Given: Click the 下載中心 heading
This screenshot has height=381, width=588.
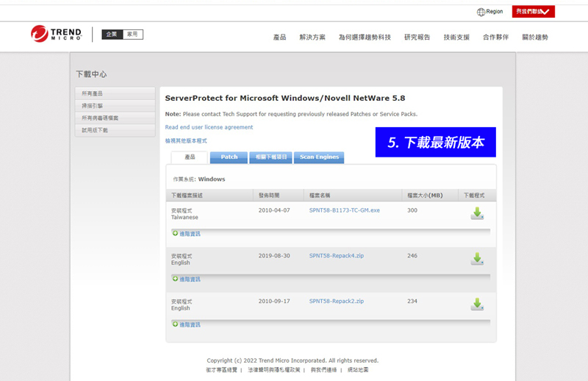Looking at the screenshot, I should point(91,74).
